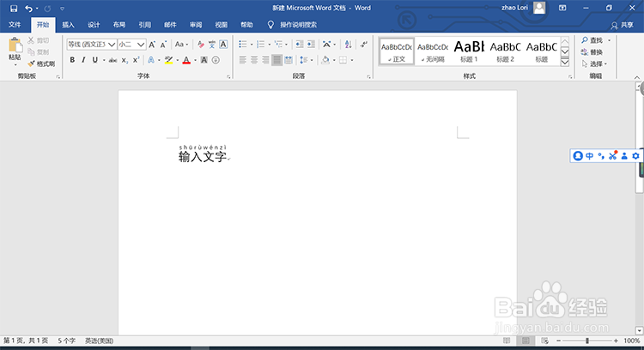Open the highlight color dropdown arrow
The width and height of the screenshot is (644, 350).
tap(177, 60)
